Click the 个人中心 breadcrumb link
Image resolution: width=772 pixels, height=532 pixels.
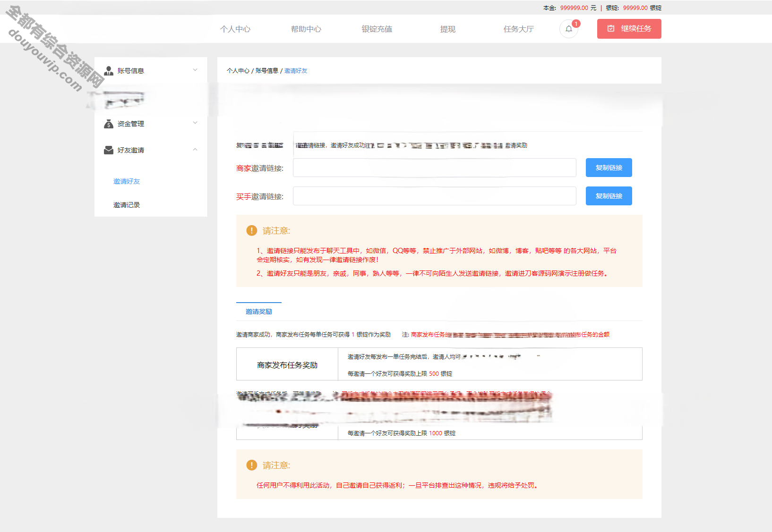pyautogui.click(x=238, y=71)
